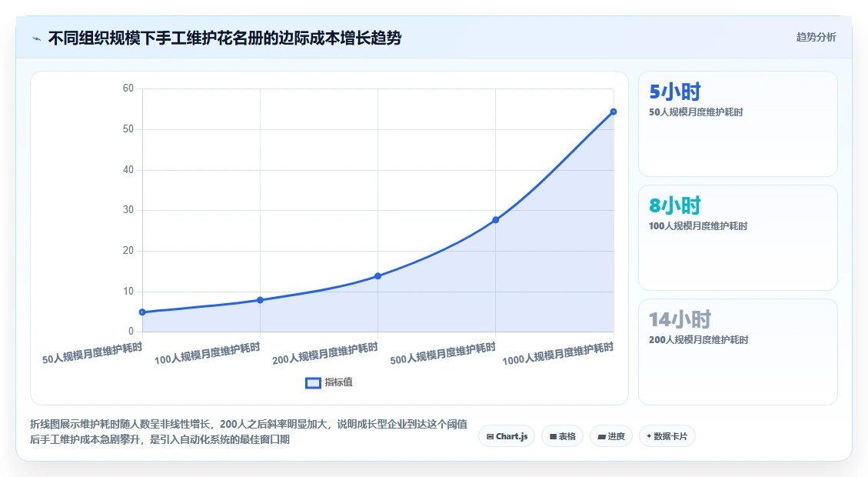Toggle the 指标值 legend item

329,382
